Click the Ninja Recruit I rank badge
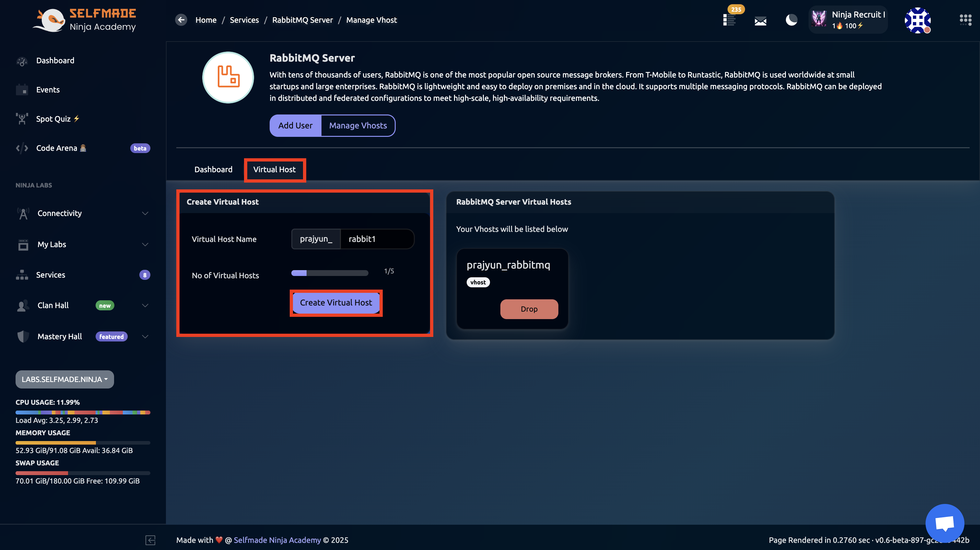The image size is (980, 550). pos(848,20)
